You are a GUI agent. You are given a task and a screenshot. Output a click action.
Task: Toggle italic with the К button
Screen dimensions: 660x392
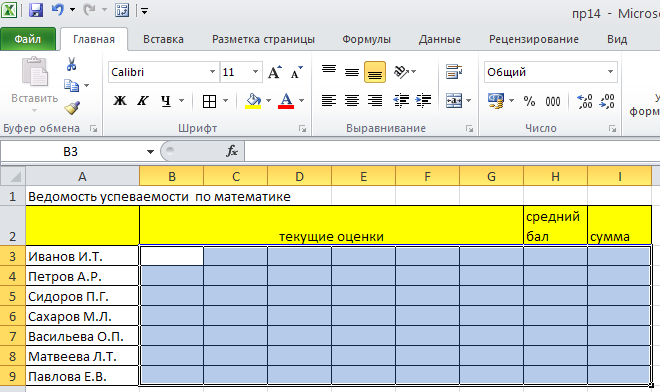pyautogui.click(x=143, y=101)
